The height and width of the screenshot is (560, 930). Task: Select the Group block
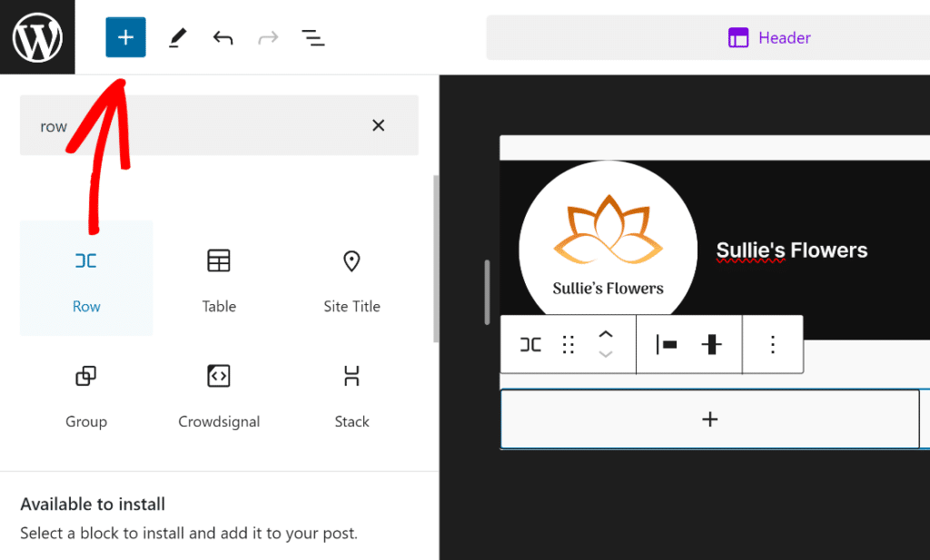pyautogui.click(x=86, y=395)
